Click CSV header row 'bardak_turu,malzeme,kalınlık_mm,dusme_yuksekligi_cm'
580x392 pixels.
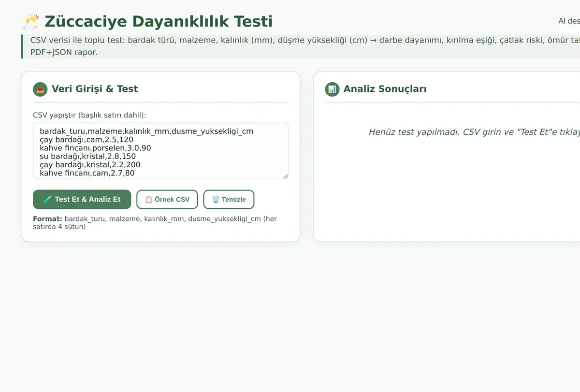pyautogui.click(x=146, y=131)
